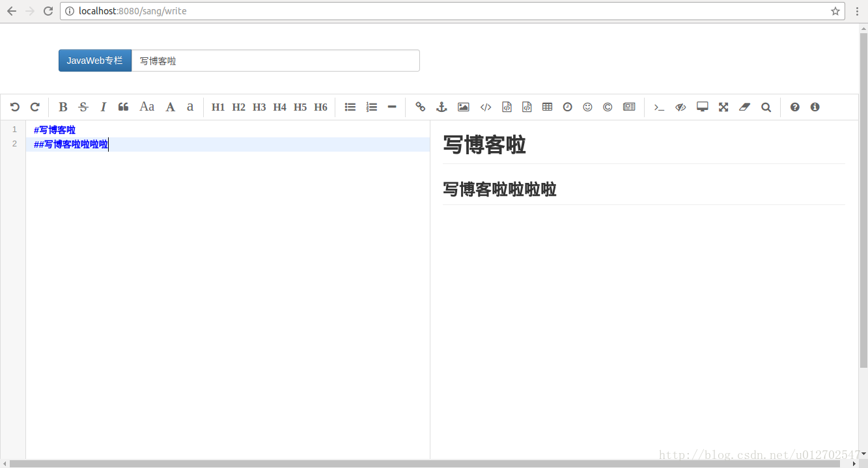868x468 pixels.
Task: Insert an unordered bullet list
Action: coord(350,107)
